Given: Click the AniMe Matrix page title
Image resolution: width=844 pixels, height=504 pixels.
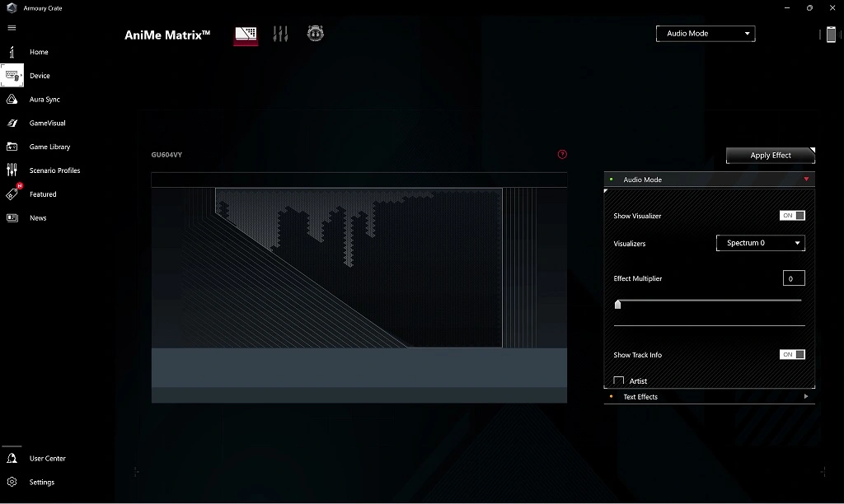Looking at the screenshot, I should (167, 35).
